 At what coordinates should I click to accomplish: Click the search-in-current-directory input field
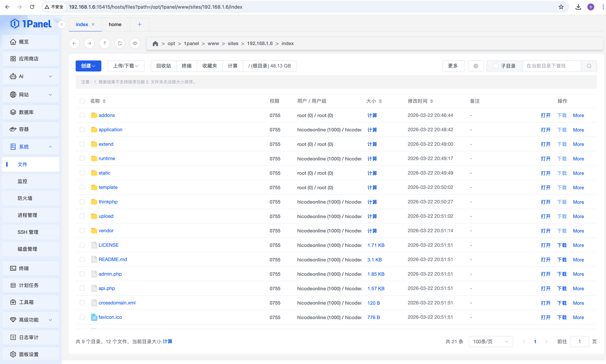coord(552,66)
